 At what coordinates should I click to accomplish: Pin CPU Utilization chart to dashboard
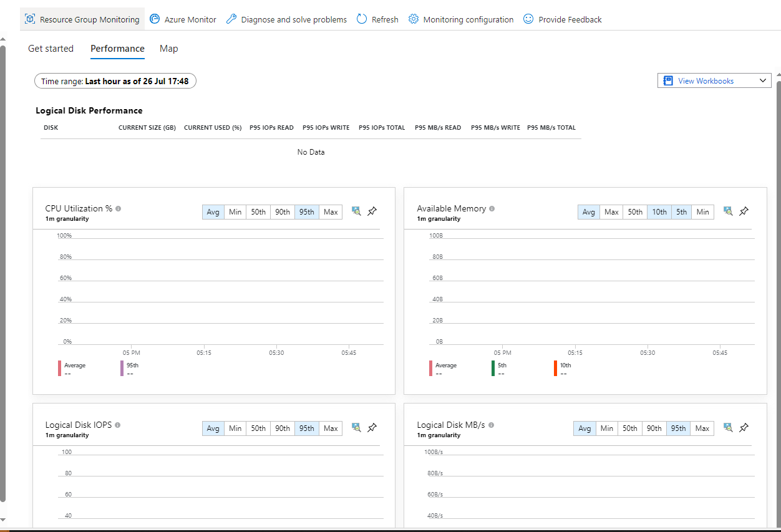click(x=372, y=211)
